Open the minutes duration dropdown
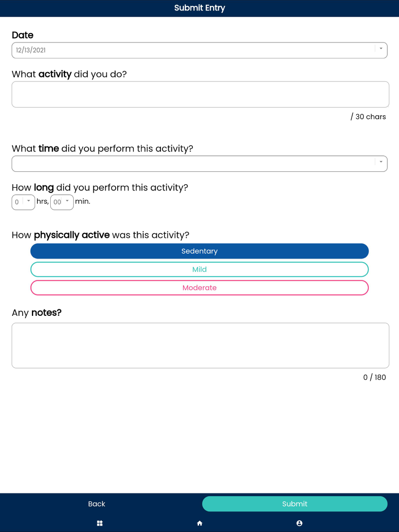 (x=58, y=202)
